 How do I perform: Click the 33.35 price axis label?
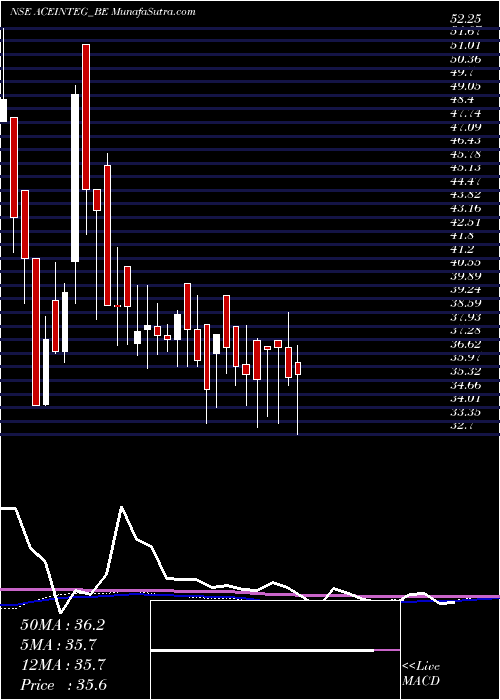click(x=466, y=413)
